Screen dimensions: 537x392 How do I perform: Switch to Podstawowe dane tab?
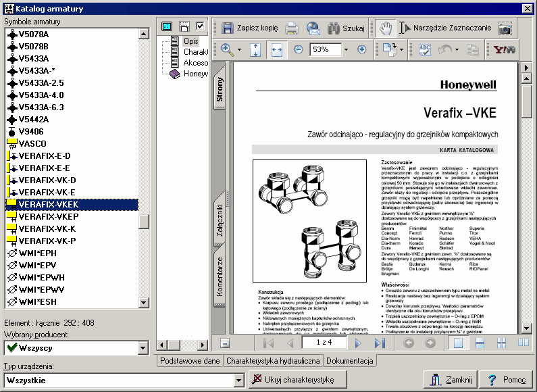point(190,361)
